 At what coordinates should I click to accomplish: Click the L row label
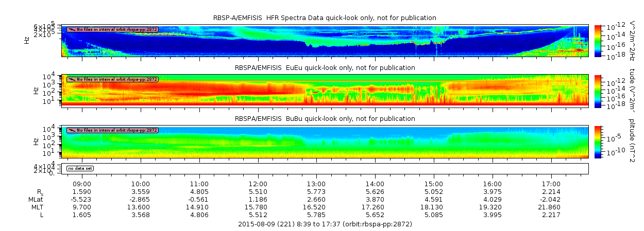coord(42,215)
